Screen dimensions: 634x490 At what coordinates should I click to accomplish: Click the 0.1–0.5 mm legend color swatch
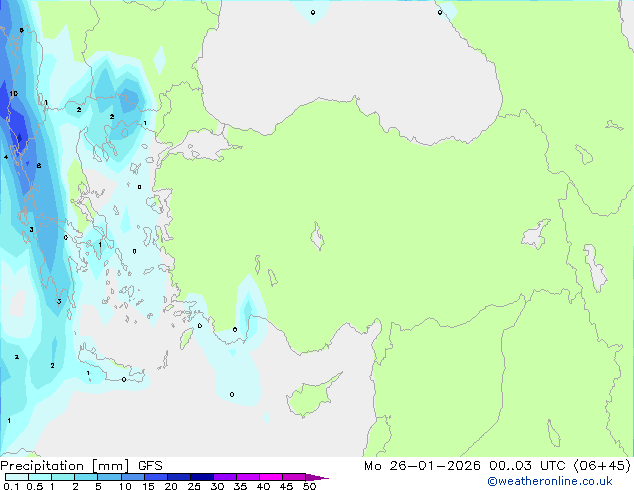(x=17, y=477)
